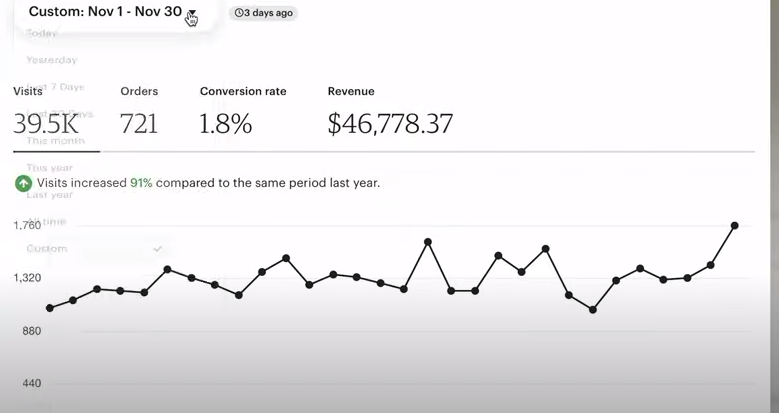
Task: Click the lowest dip point near the chart's right
Action: tap(593, 310)
